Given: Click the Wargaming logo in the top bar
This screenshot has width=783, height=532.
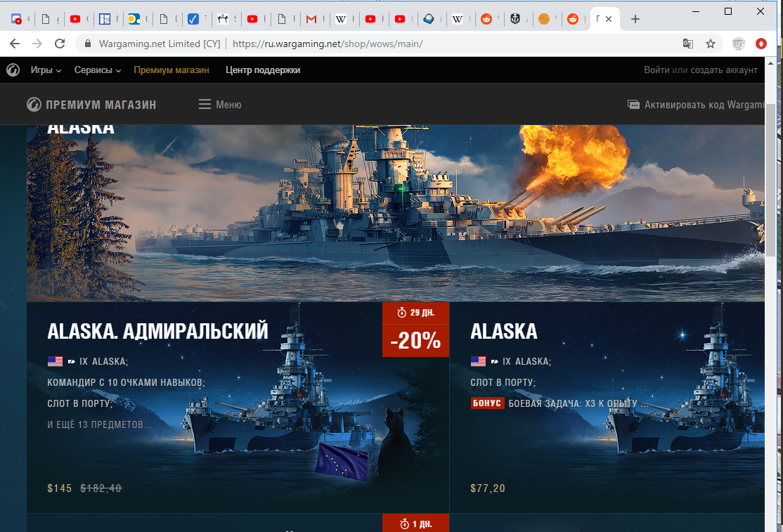Looking at the screenshot, I should [x=13, y=70].
